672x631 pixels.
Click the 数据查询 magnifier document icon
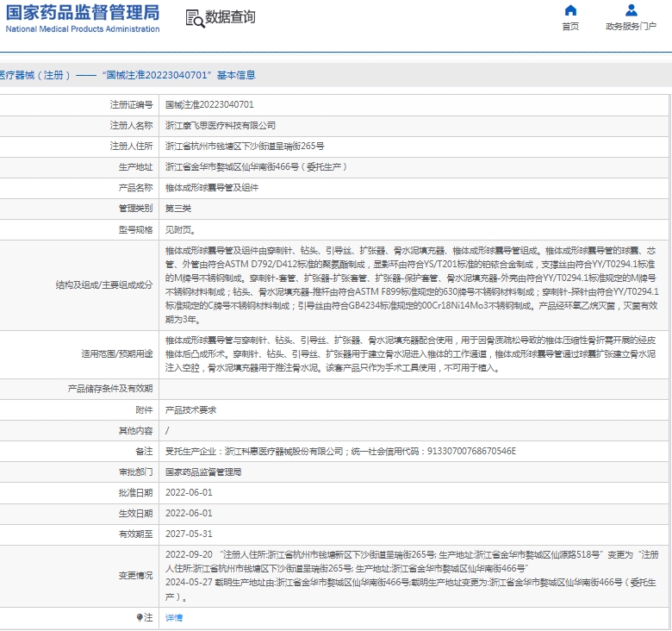[195, 18]
